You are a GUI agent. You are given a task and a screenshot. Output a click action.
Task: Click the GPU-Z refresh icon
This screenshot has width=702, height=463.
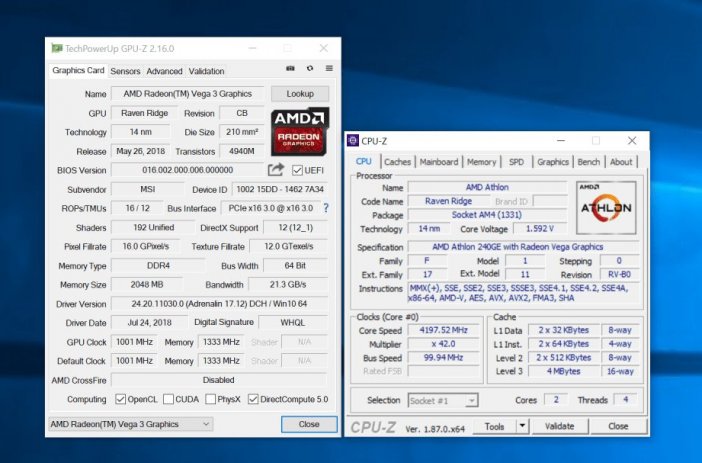(x=310, y=69)
